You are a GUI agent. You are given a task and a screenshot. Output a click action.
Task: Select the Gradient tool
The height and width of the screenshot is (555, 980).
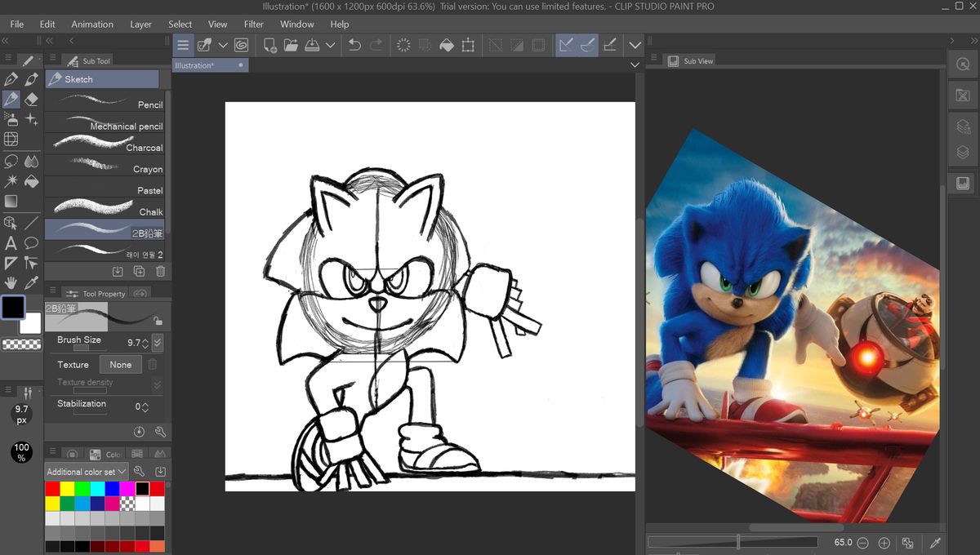pyautogui.click(x=11, y=201)
